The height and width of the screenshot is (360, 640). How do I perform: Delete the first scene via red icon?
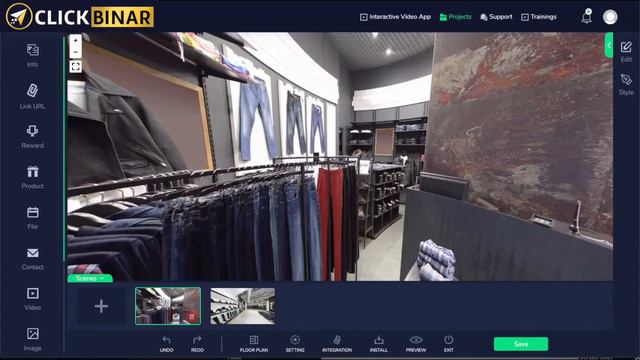191,316
